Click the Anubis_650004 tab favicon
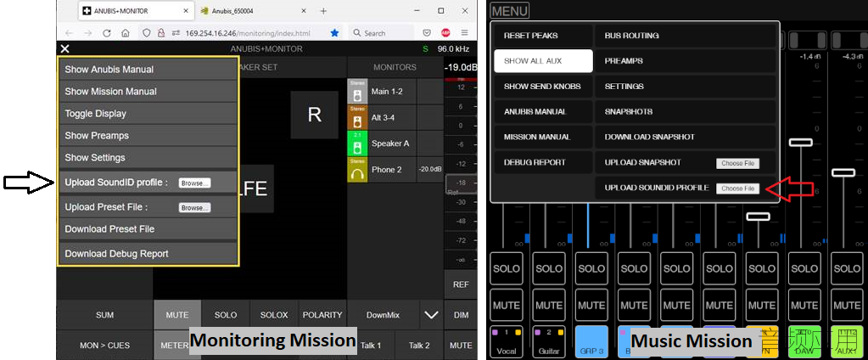 [x=204, y=11]
